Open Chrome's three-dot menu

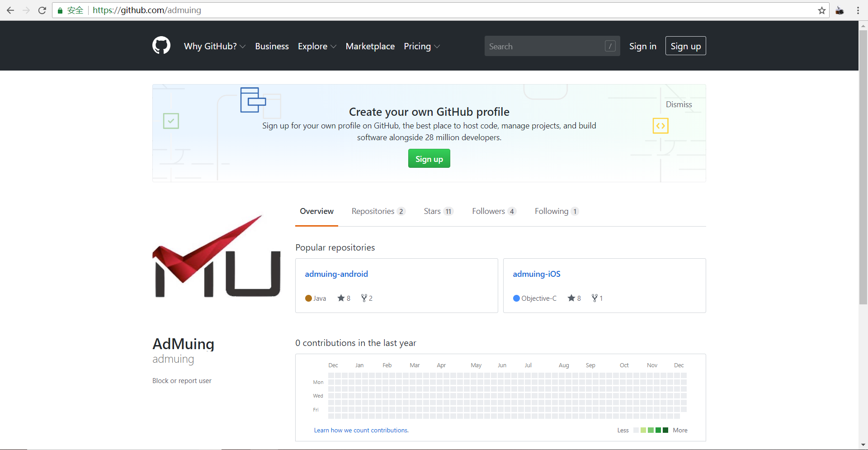tap(858, 10)
